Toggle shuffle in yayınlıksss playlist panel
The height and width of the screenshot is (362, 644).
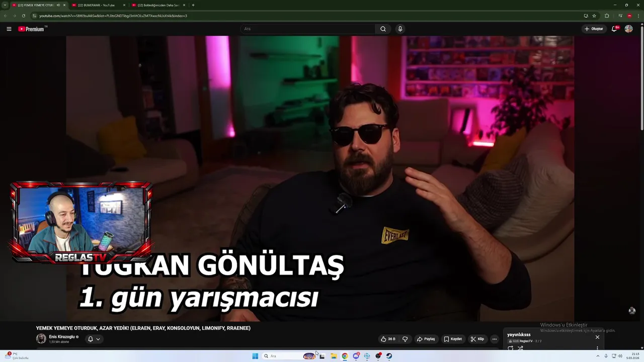(x=520, y=348)
